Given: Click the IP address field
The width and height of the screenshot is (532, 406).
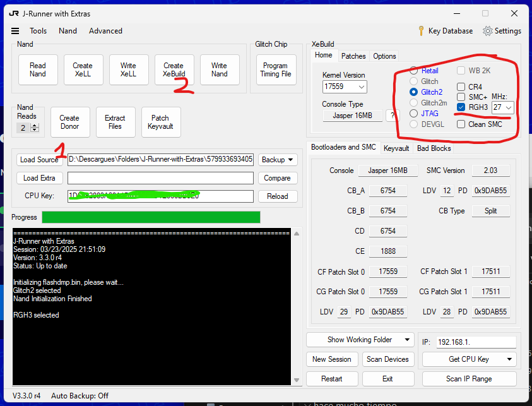Looking at the screenshot, I should click(x=476, y=342).
